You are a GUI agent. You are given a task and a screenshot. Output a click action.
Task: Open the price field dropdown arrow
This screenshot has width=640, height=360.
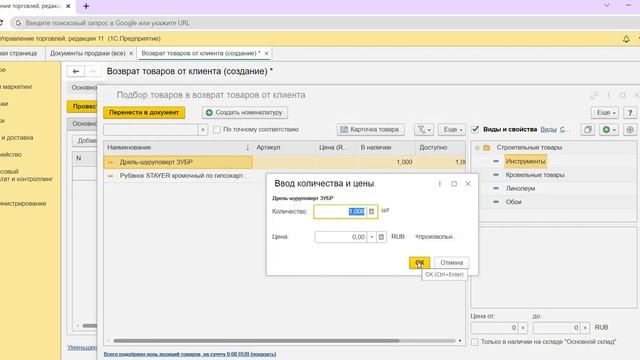coord(371,237)
